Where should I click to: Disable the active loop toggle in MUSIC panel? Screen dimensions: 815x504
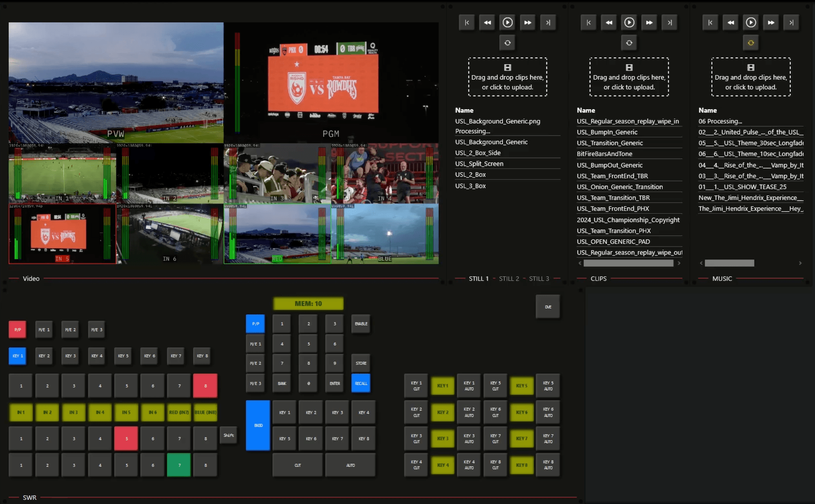click(751, 42)
